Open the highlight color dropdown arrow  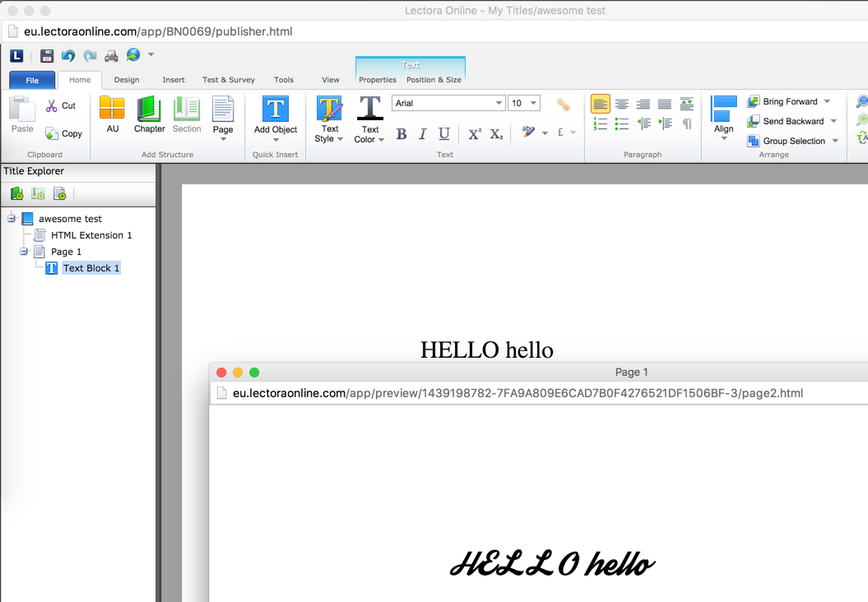click(545, 132)
